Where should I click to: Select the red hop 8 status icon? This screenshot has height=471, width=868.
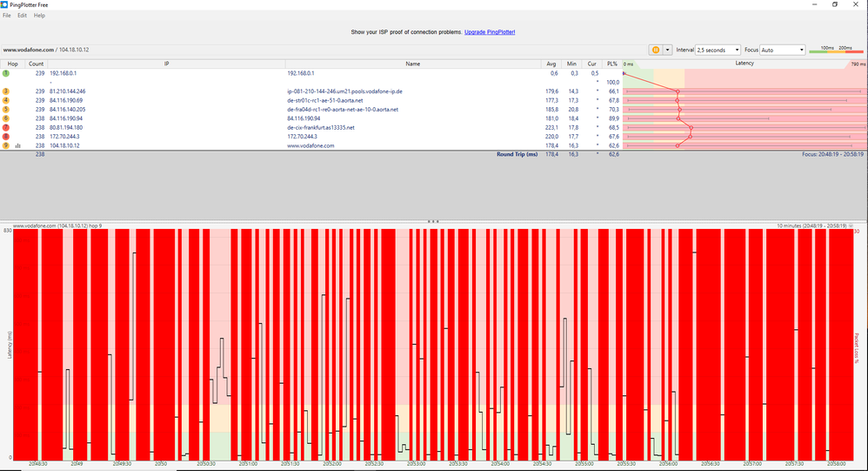pyautogui.click(x=6, y=137)
